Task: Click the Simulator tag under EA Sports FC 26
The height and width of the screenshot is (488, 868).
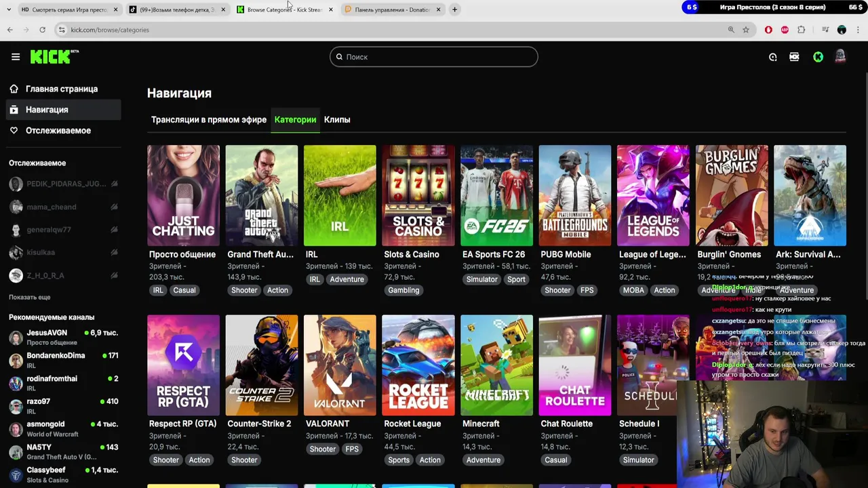Action: coord(481,279)
